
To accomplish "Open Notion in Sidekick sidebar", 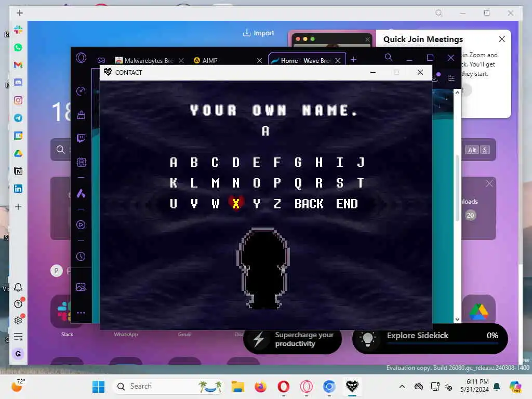I will point(18,171).
